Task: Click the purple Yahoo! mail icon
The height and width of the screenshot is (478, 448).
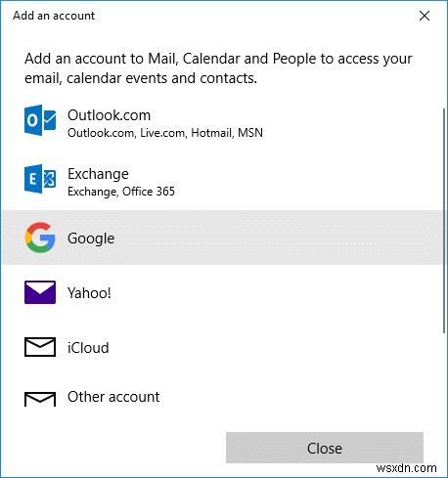Action: point(40,292)
